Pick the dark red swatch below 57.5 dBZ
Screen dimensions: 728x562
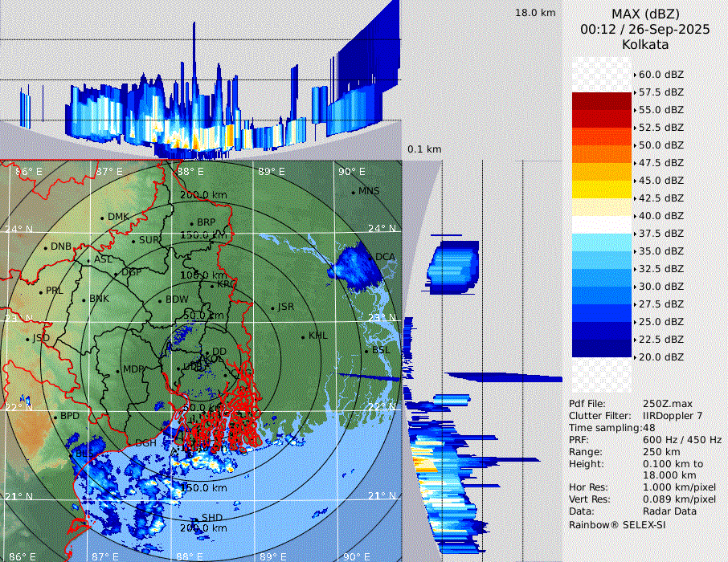click(x=602, y=101)
